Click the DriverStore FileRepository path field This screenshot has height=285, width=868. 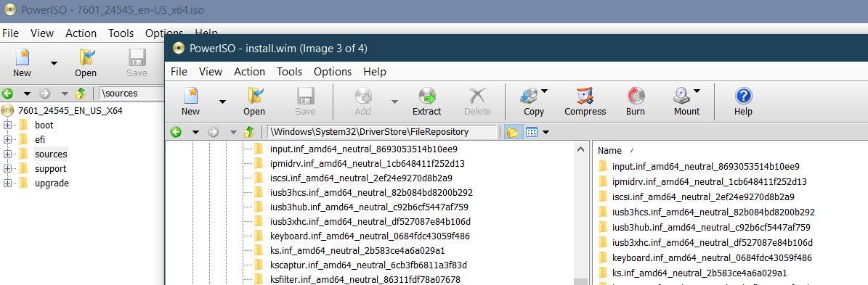click(x=381, y=132)
